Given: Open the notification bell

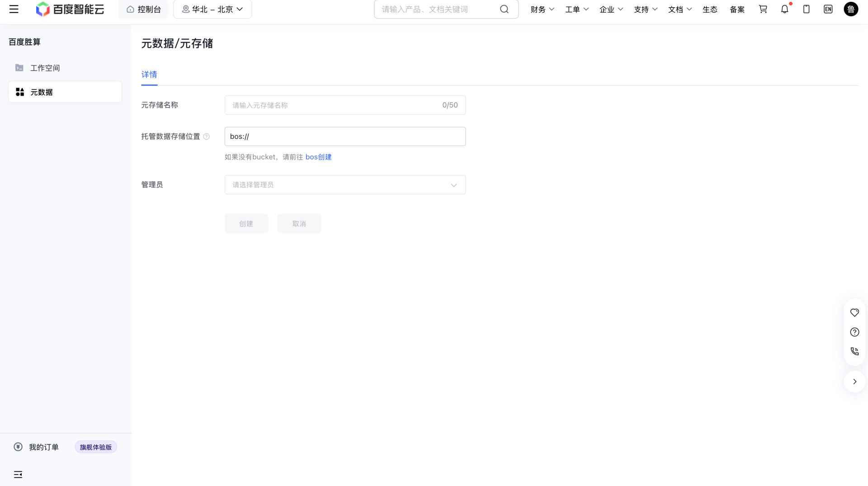Looking at the screenshot, I should pyautogui.click(x=785, y=9).
